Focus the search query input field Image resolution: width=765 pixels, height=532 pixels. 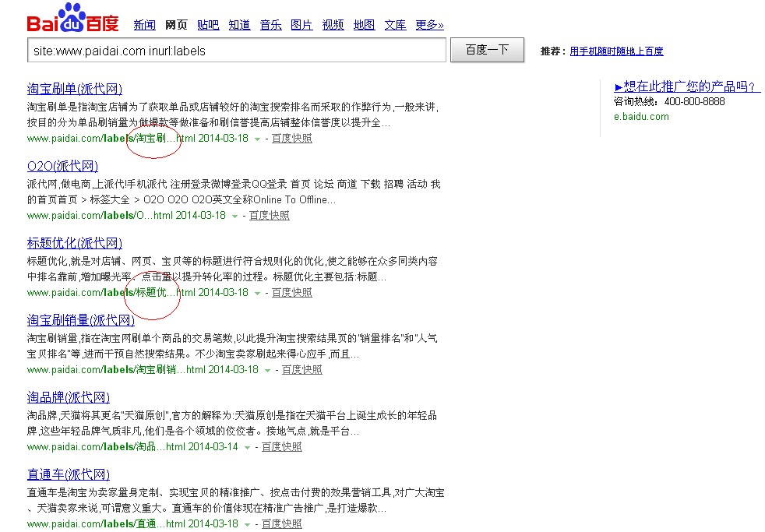click(237, 50)
